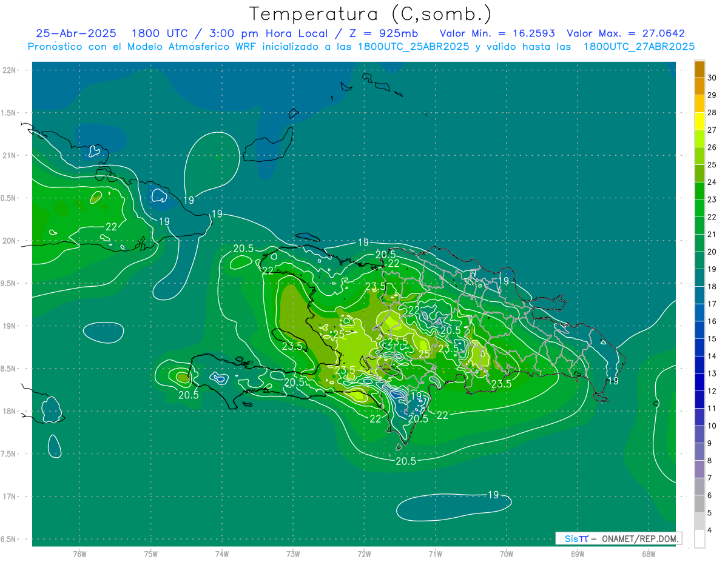The height and width of the screenshot is (562, 728).
Task: Click the '9.5N' latitude label
Action: pos(8,284)
